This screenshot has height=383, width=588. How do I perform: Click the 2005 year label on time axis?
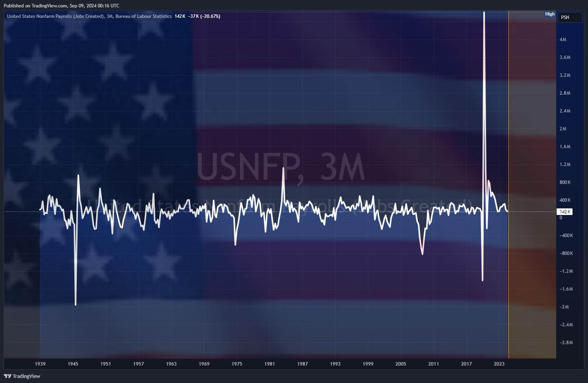coord(401,364)
